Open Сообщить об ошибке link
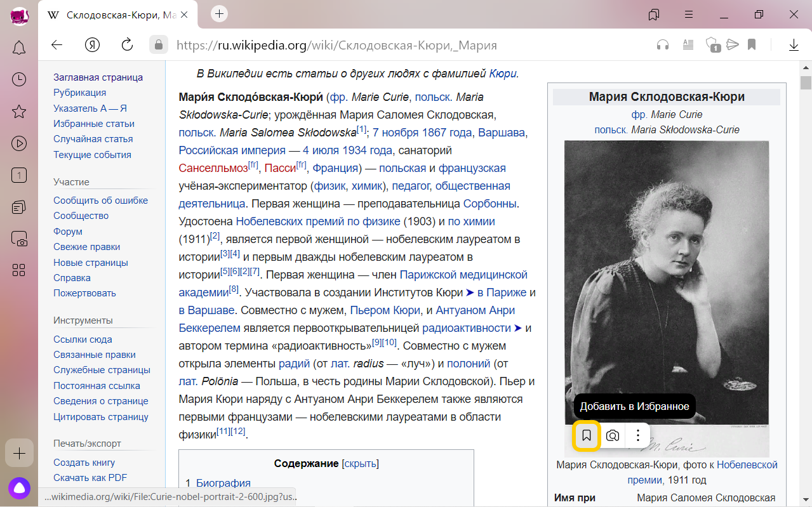 pos(100,201)
